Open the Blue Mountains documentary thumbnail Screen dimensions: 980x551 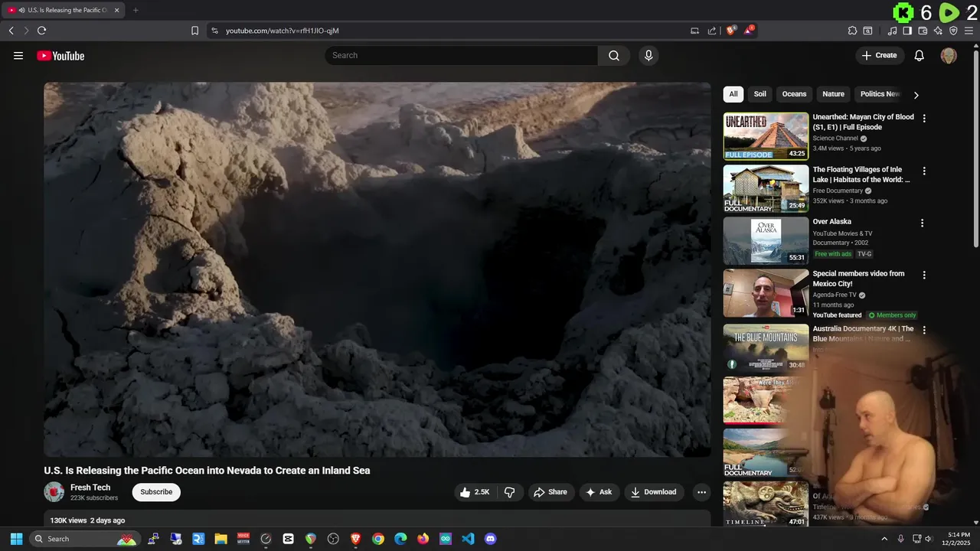coord(766,347)
